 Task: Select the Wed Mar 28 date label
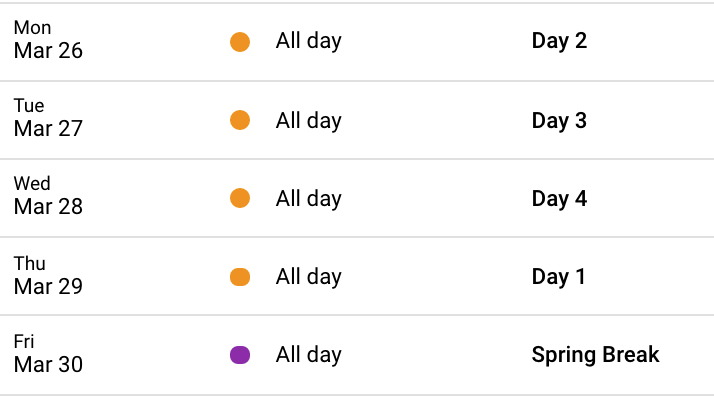coord(48,196)
